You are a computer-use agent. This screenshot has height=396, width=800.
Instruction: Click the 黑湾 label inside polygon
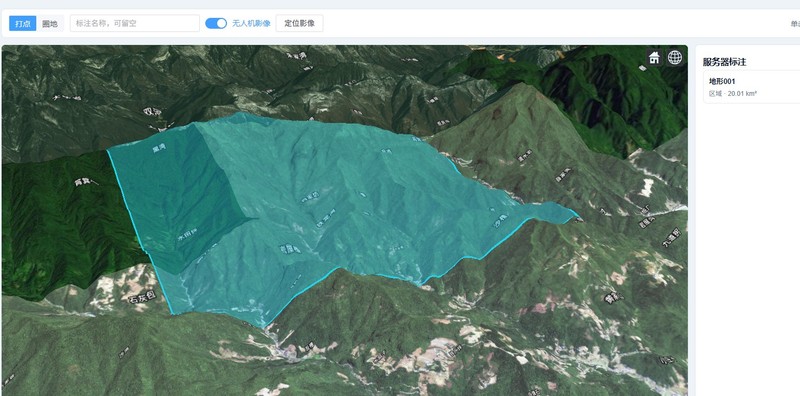160,148
